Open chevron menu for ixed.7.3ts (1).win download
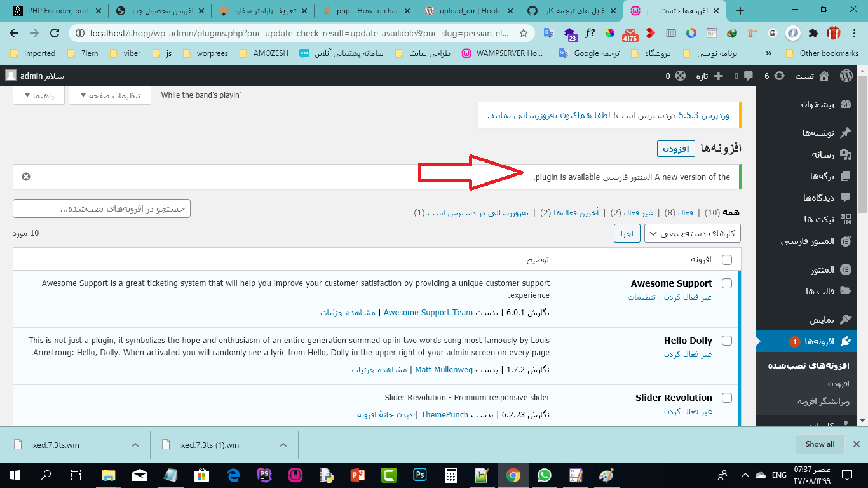 [x=283, y=445]
